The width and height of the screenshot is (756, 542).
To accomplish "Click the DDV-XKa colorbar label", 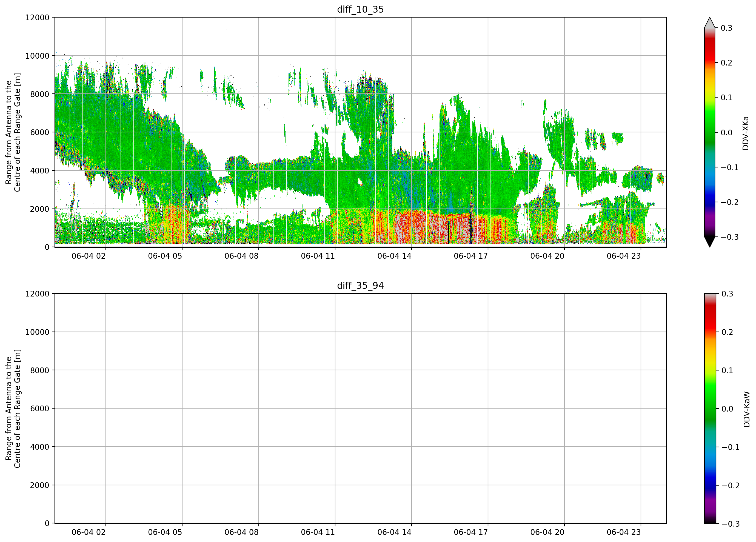I will (746, 133).
